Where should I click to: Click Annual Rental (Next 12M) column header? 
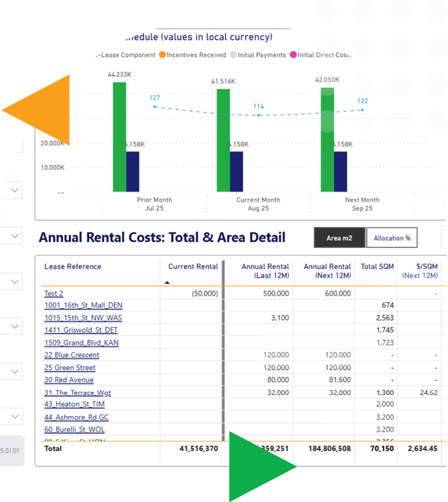pyautogui.click(x=327, y=270)
